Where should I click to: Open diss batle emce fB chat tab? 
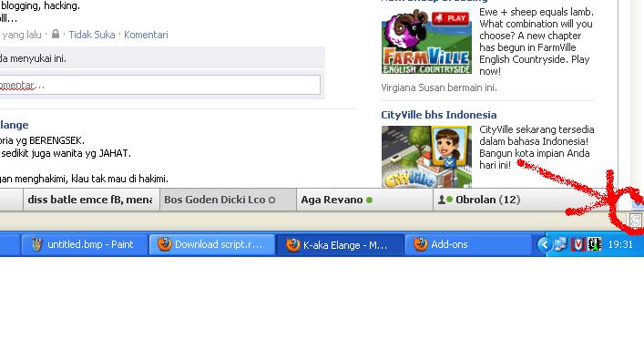[x=91, y=200]
